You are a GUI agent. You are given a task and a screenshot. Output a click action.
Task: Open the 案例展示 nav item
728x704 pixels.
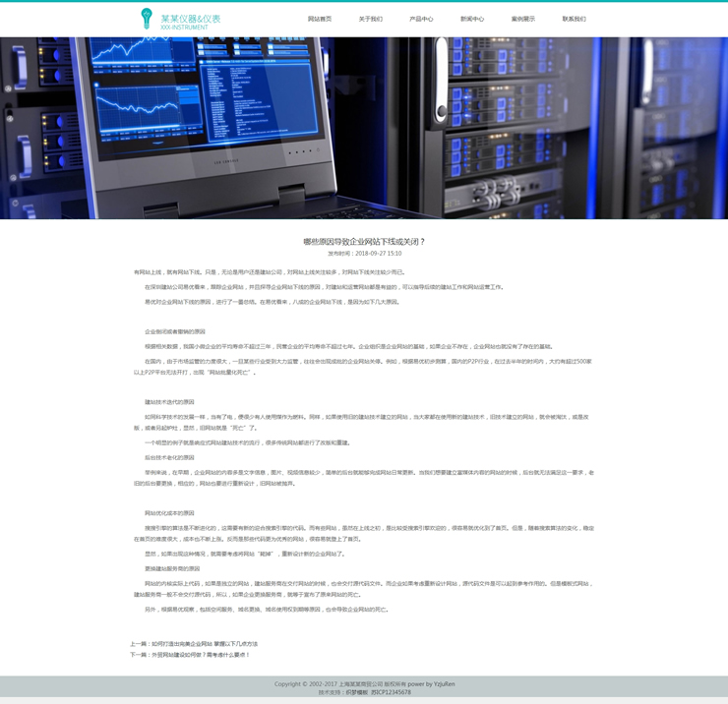tap(523, 19)
